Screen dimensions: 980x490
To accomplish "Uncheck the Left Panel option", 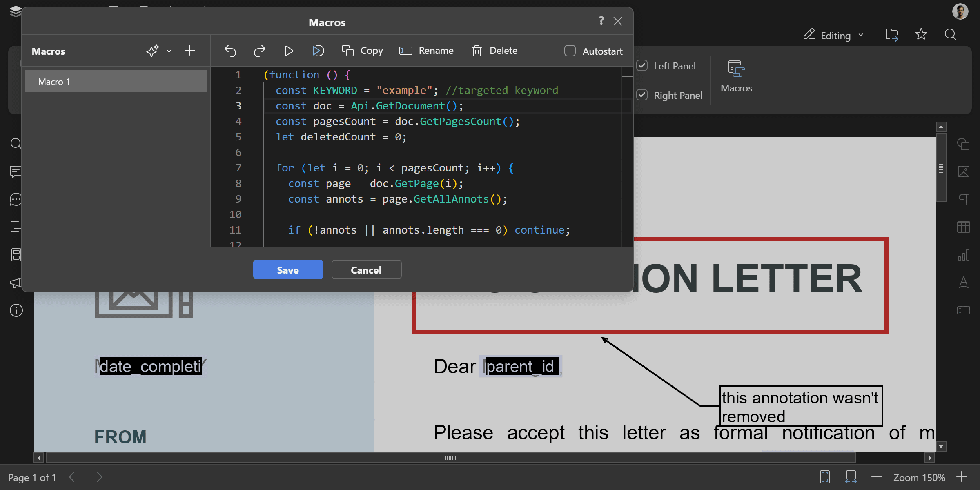I will pyautogui.click(x=642, y=65).
